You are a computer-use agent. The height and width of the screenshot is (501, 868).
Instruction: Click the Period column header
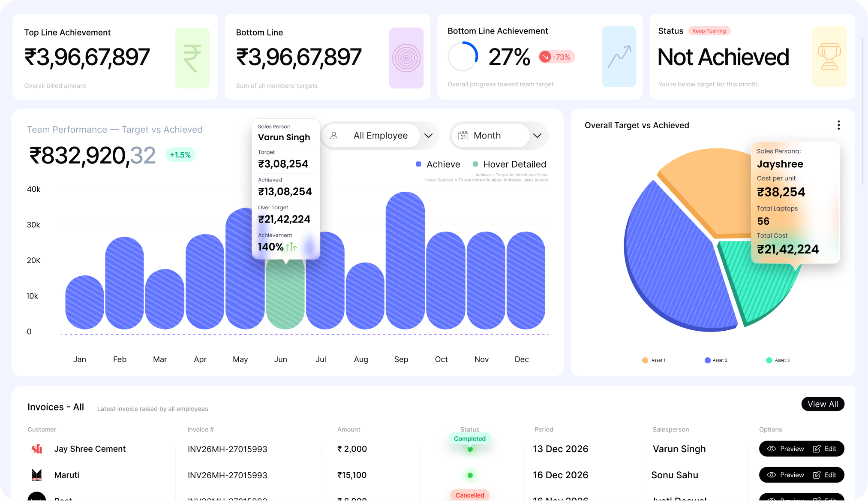(544, 429)
